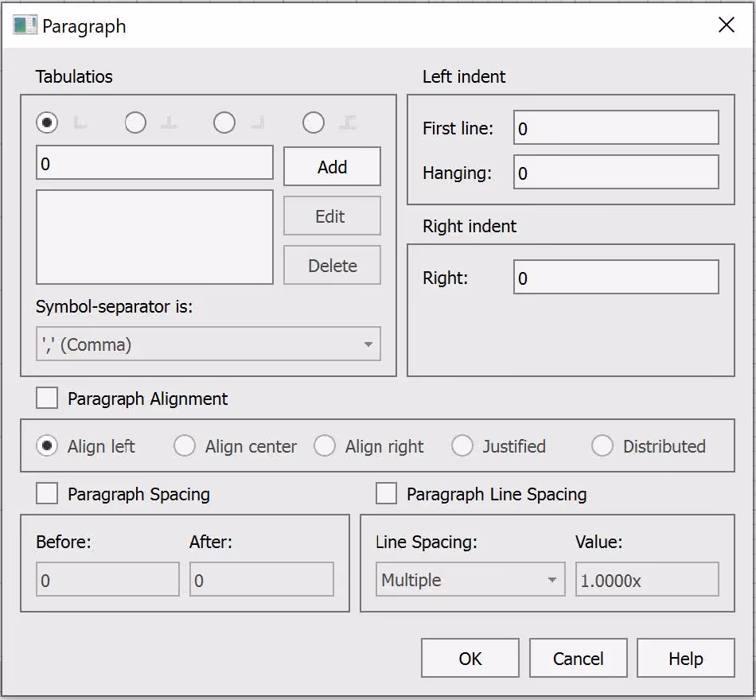Select the Justified alignment option
756x700 pixels.
click(462, 446)
